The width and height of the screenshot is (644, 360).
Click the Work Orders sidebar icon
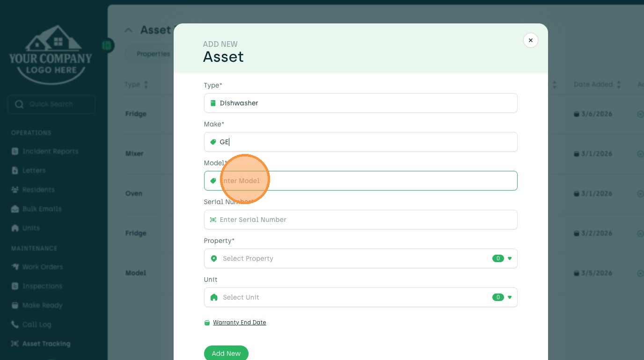(x=15, y=267)
